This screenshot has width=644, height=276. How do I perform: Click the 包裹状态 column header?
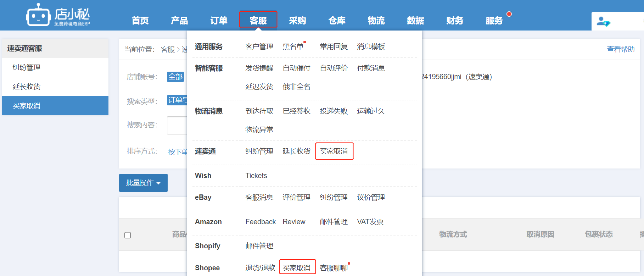[599, 234]
